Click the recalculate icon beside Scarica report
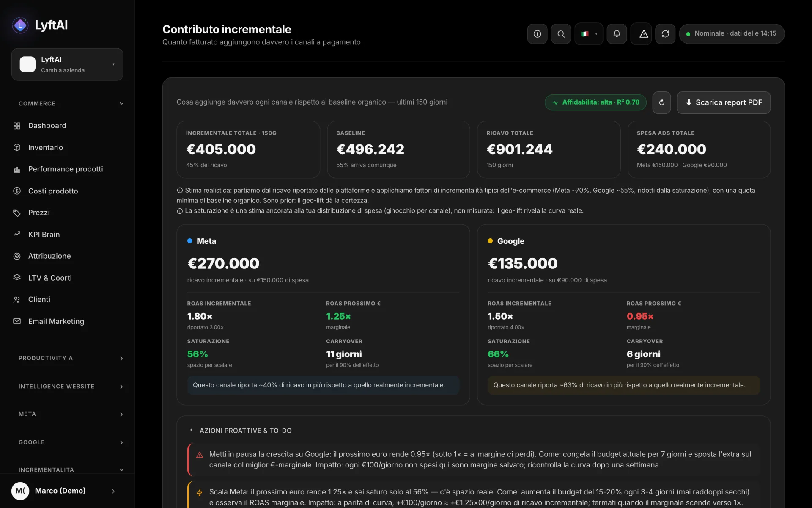This screenshot has height=508, width=812. (x=661, y=102)
